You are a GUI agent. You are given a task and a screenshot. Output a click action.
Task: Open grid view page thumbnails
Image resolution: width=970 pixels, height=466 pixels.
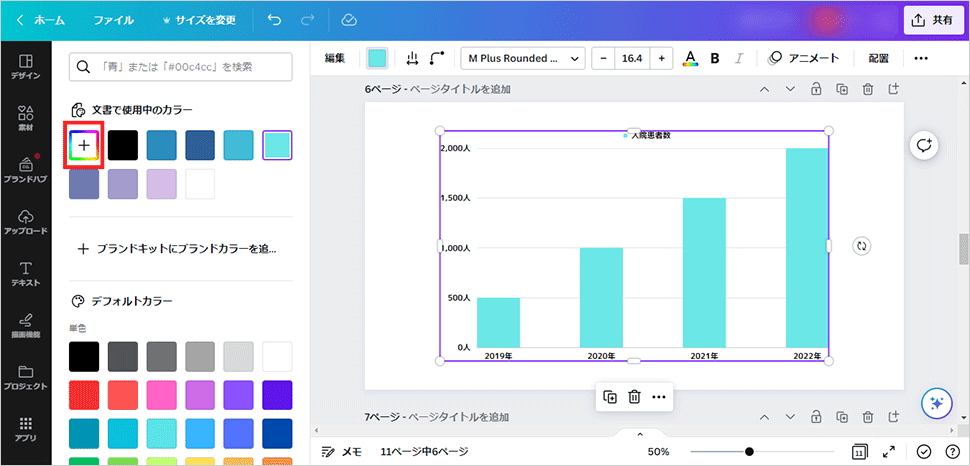pos(859,452)
